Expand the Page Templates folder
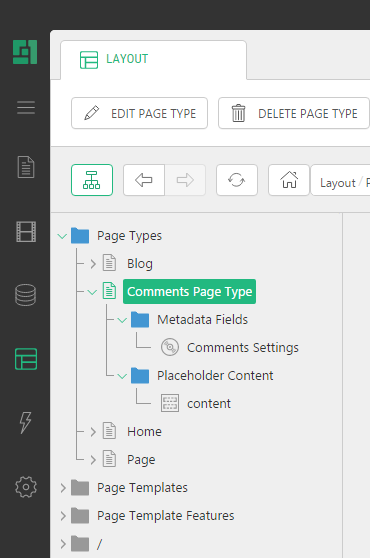Viewport: 370px width, 558px height. 63,488
